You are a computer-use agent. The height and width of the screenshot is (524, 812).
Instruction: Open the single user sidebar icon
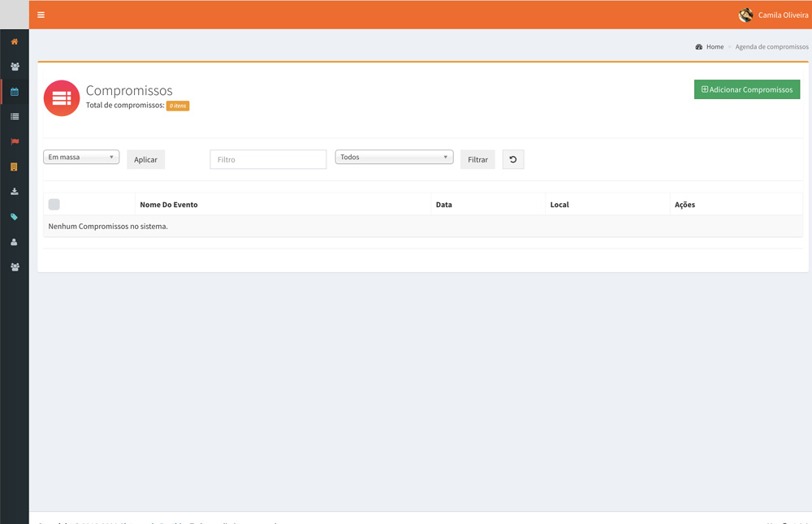pos(14,242)
